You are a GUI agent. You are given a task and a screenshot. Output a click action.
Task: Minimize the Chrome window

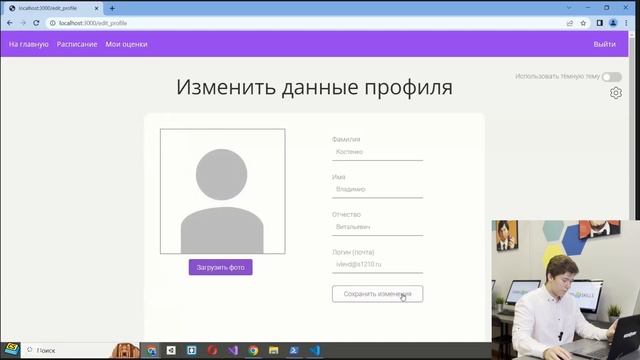588,8
